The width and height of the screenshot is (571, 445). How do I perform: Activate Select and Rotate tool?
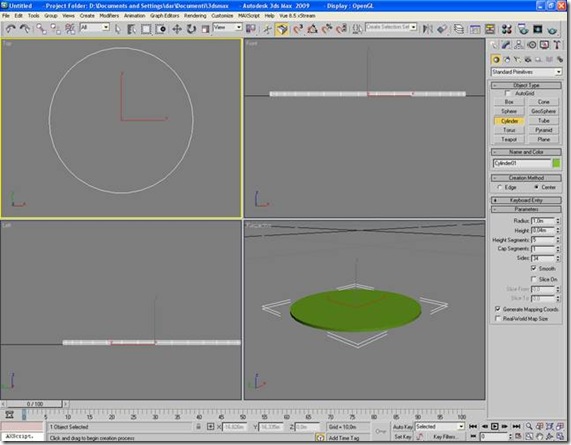click(191, 29)
